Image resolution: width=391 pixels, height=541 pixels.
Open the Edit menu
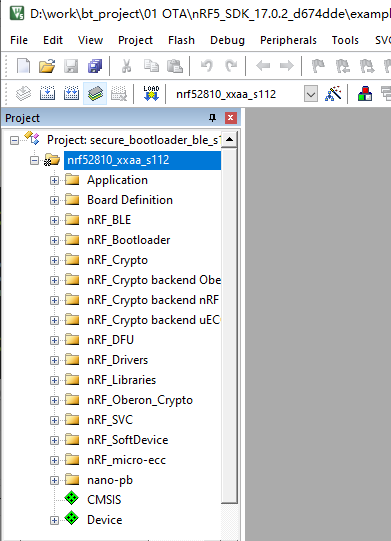pos(53,40)
